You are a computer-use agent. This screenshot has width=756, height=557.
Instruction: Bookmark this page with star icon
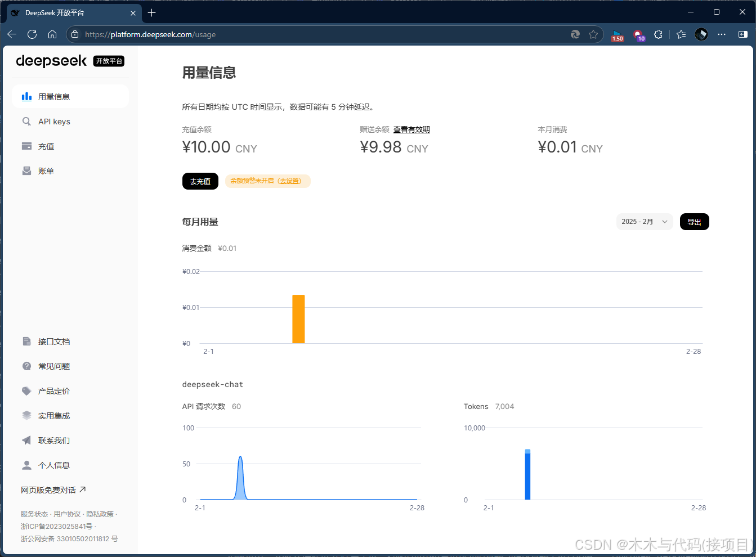coord(593,34)
